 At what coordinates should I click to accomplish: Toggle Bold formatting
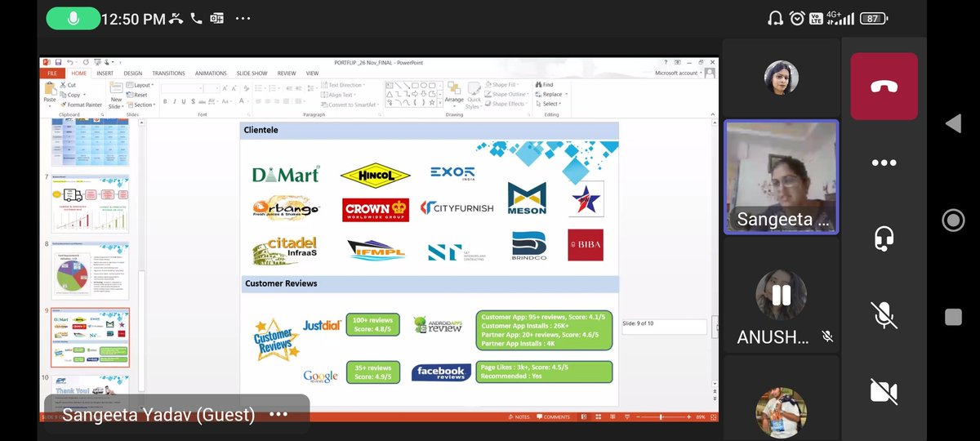click(164, 101)
